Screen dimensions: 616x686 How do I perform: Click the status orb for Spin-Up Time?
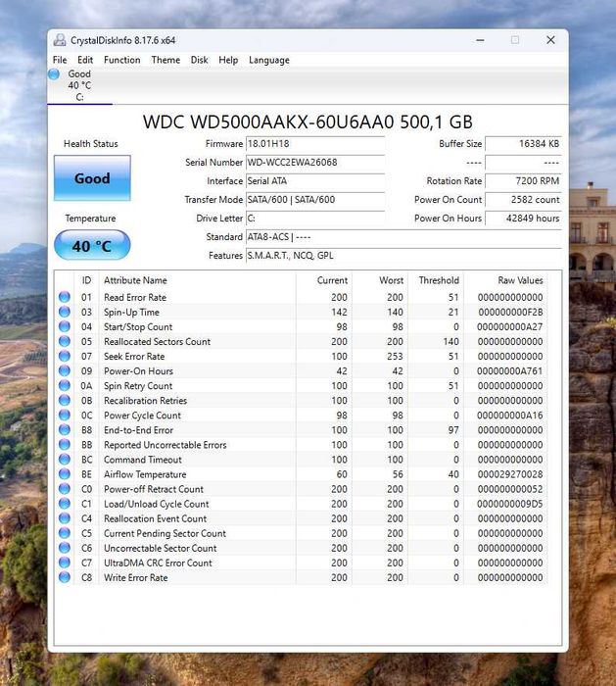tap(65, 312)
